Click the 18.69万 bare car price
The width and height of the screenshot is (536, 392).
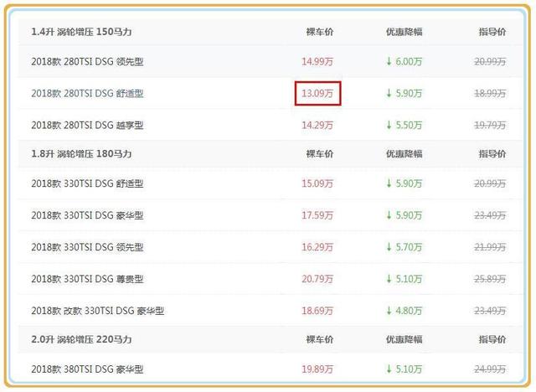pyautogui.click(x=317, y=311)
